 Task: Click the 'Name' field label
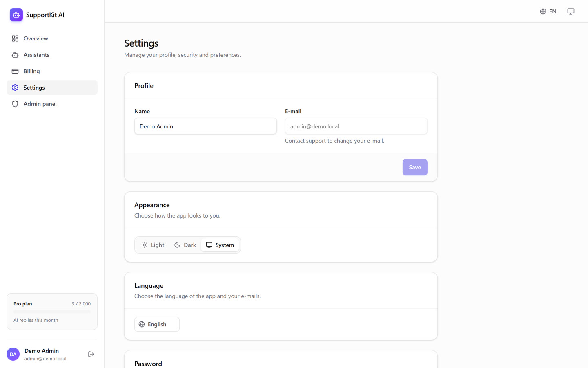[x=142, y=111]
